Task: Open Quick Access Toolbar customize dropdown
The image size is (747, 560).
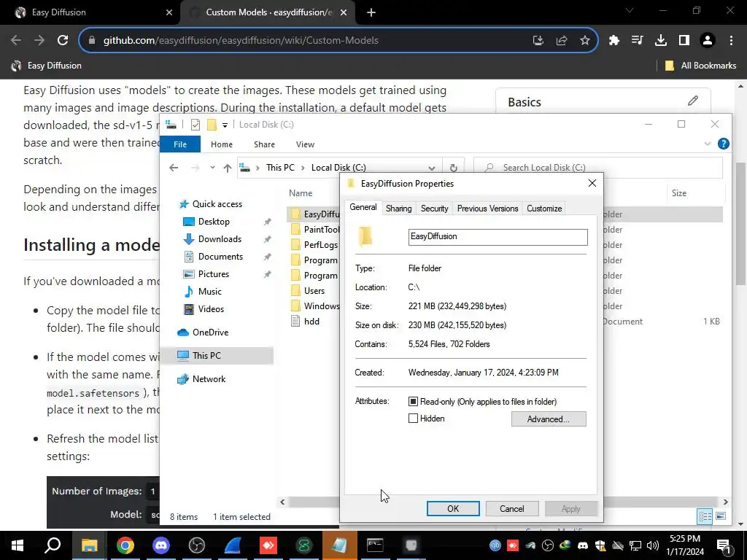Action: tap(225, 125)
